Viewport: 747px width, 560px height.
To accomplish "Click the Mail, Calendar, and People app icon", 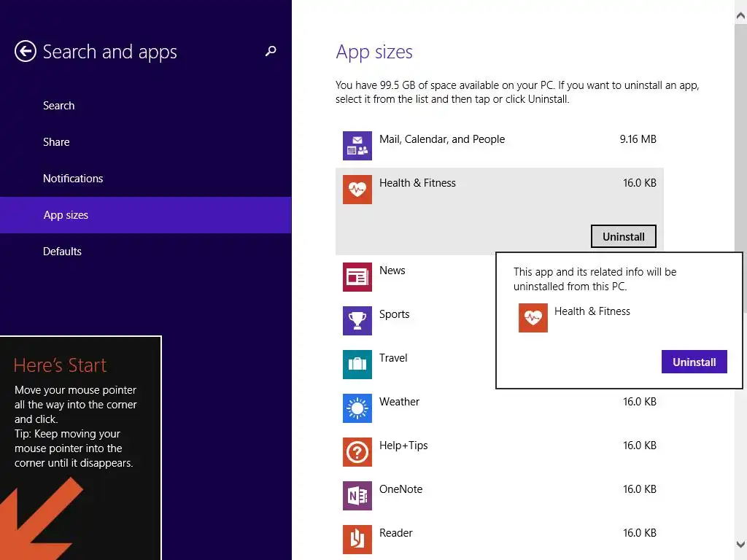I will [x=357, y=146].
